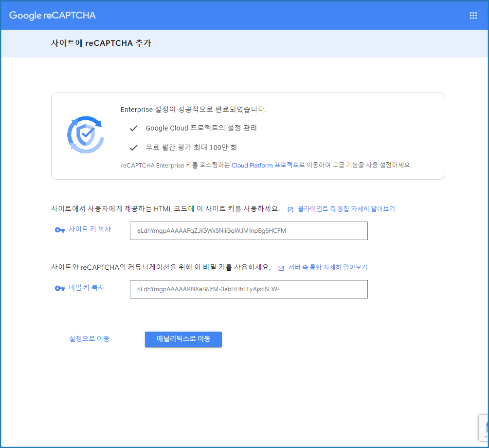Open the Google apps grid menu
This screenshot has height=448, width=489.
coord(473,16)
